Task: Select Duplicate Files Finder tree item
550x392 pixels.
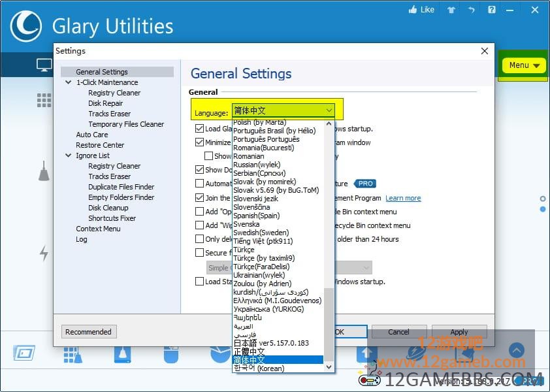Action: [x=121, y=187]
